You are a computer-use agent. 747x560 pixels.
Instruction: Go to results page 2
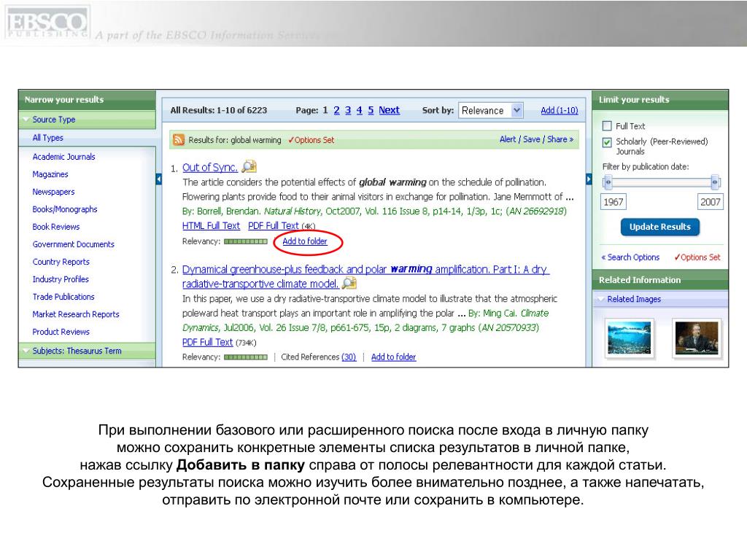click(x=336, y=111)
